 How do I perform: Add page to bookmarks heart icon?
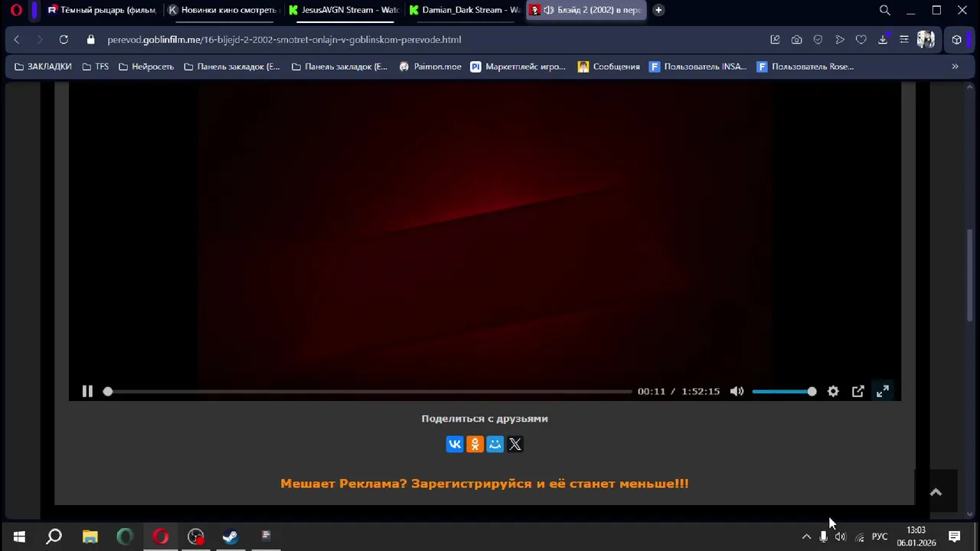[861, 40]
